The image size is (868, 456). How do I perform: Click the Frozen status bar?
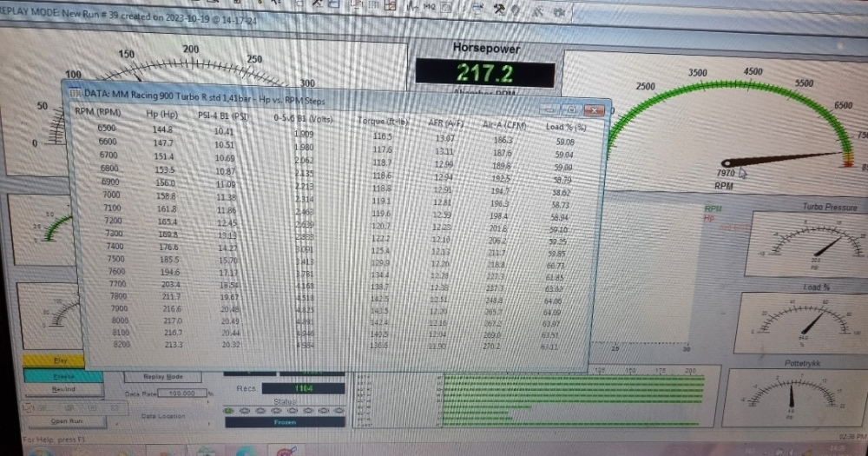click(x=285, y=422)
